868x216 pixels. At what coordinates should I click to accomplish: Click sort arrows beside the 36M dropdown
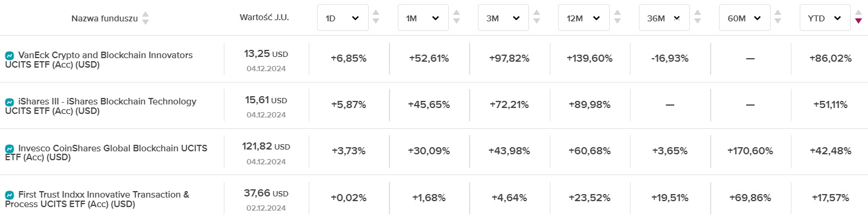click(696, 18)
